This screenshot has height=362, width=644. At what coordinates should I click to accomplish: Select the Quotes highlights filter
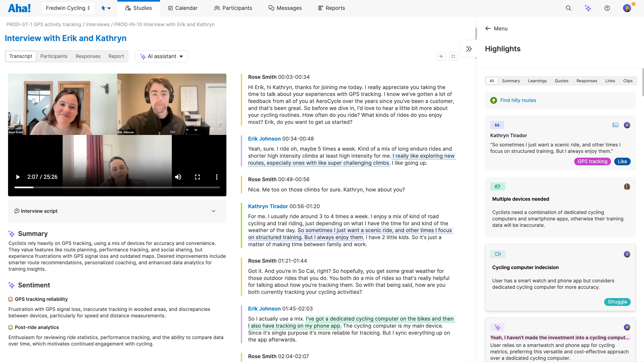tap(561, 81)
